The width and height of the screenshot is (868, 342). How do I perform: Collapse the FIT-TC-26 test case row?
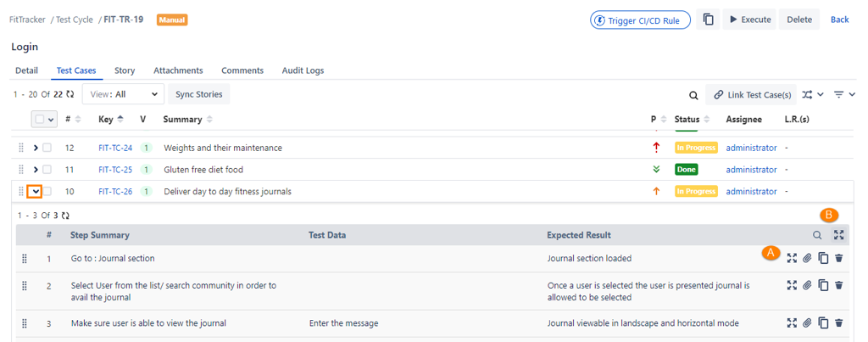(x=35, y=192)
